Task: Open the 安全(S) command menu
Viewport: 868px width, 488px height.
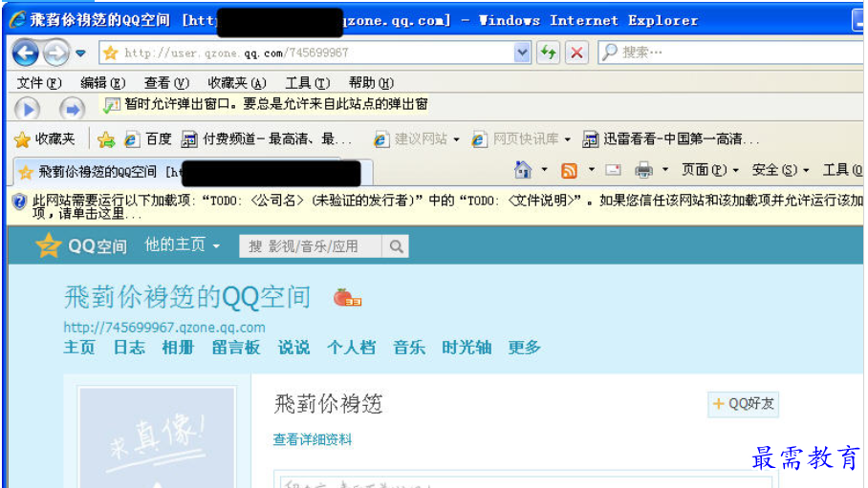Action: click(781, 170)
